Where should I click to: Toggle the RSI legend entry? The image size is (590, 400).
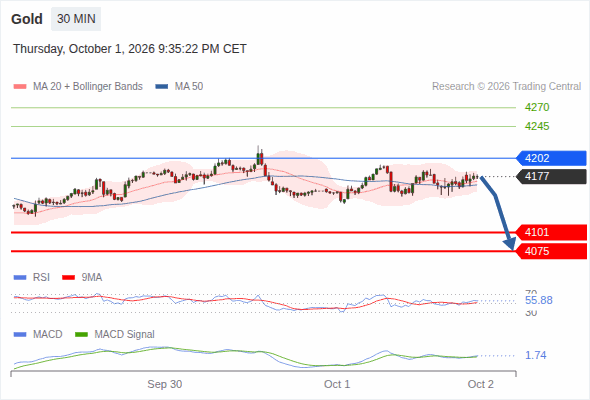coord(32,277)
